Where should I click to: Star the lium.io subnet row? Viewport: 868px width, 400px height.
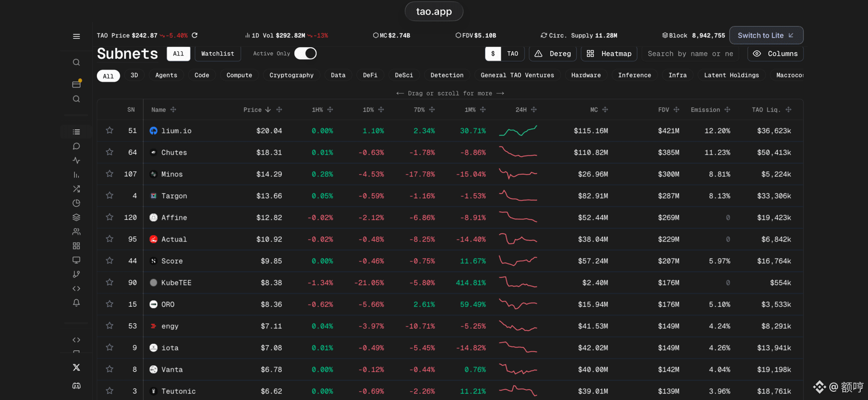(110, 130)
